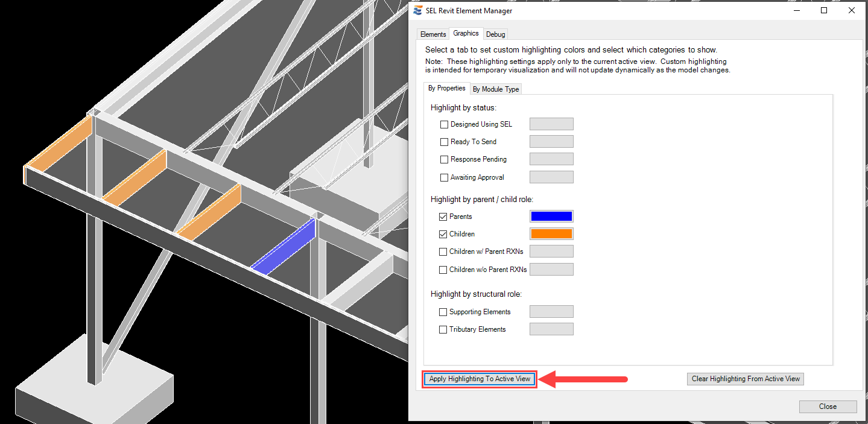868x424 pixels.
Task: Click Clear Highlighting From Active View
Action: tap(746, 379)
